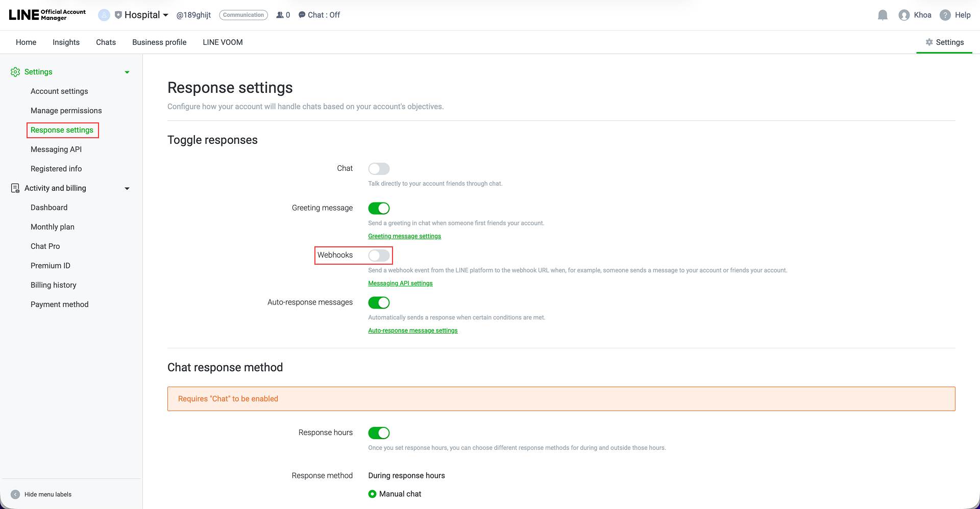Click the friends count icon

coord(280,15)
